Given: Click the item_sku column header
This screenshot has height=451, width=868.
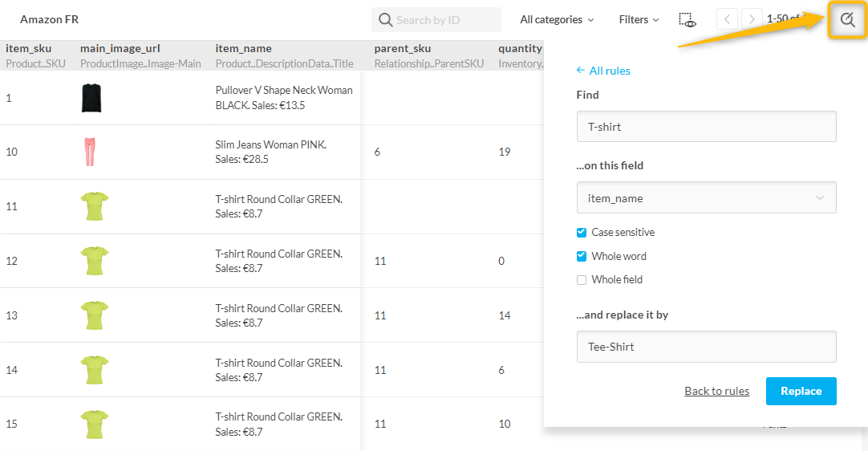Looking at the screenshot, I should 29,49.
